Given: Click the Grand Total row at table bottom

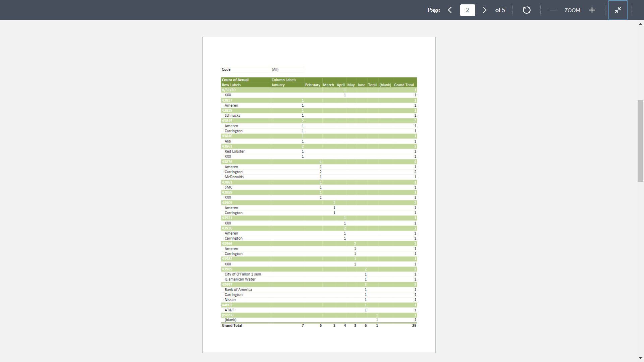Looking at the screenshot, I should point(232,325).
